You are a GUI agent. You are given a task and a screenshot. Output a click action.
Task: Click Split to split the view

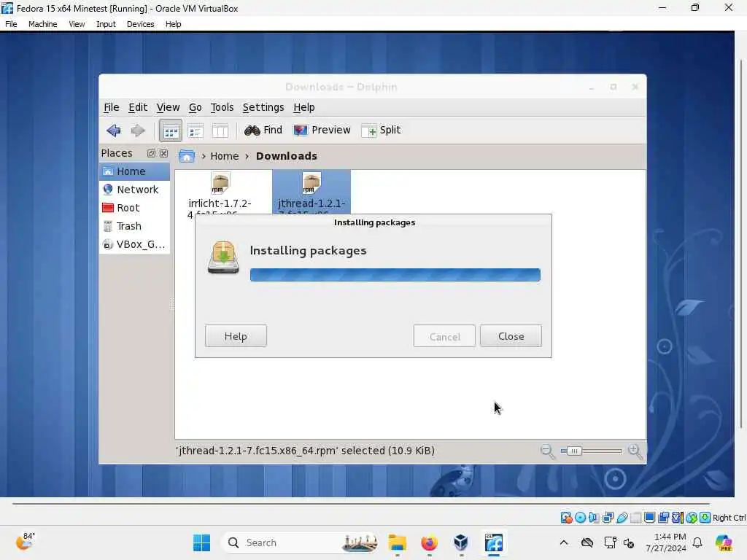(x=381, y=130)
